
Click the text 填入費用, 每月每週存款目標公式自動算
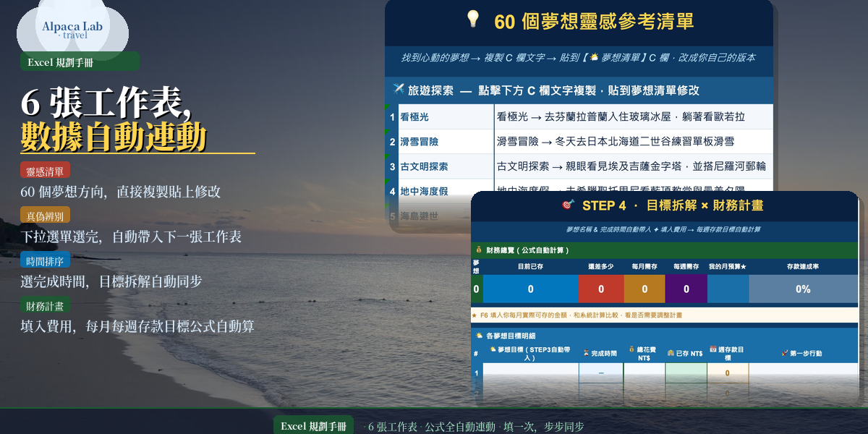coord(137,327)
